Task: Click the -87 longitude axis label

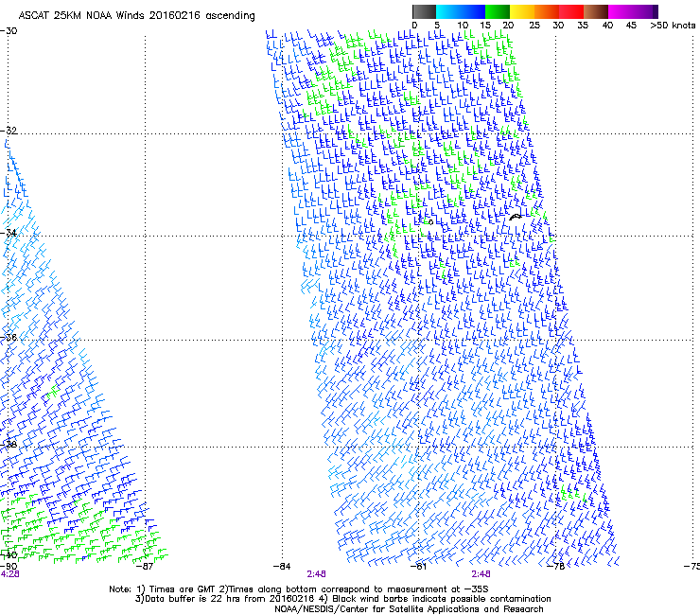Action: 145,567
